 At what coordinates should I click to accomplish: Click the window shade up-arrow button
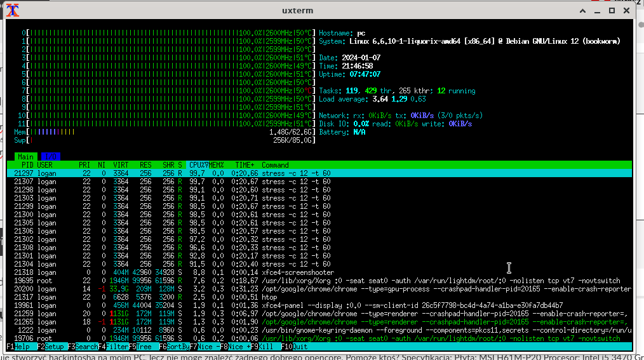click(582, 11)
